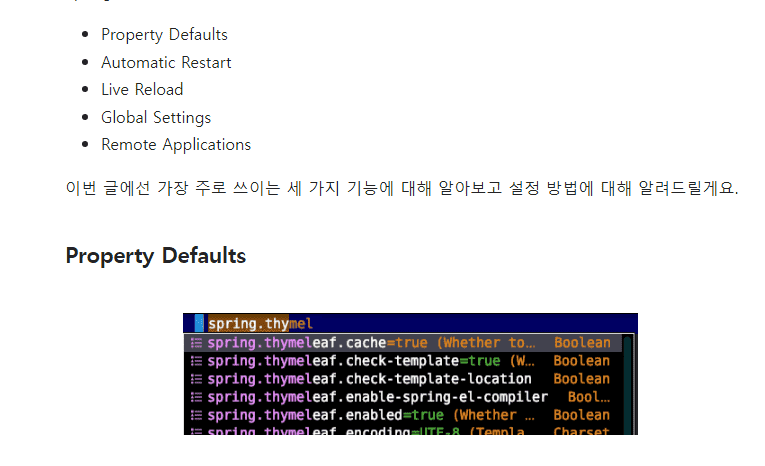The width and height of the screenshot is (765, 466).
Task: Select the spring.thymeleaf.enable-spring-el-compiler suggestion
Action: click(x=403, y=397)
